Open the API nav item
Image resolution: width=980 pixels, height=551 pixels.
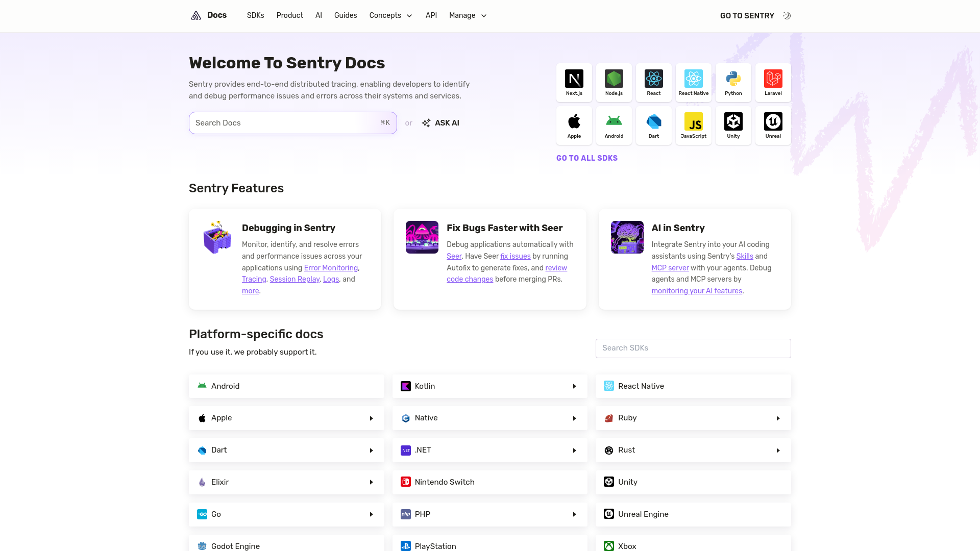click(x=431, y=16)
